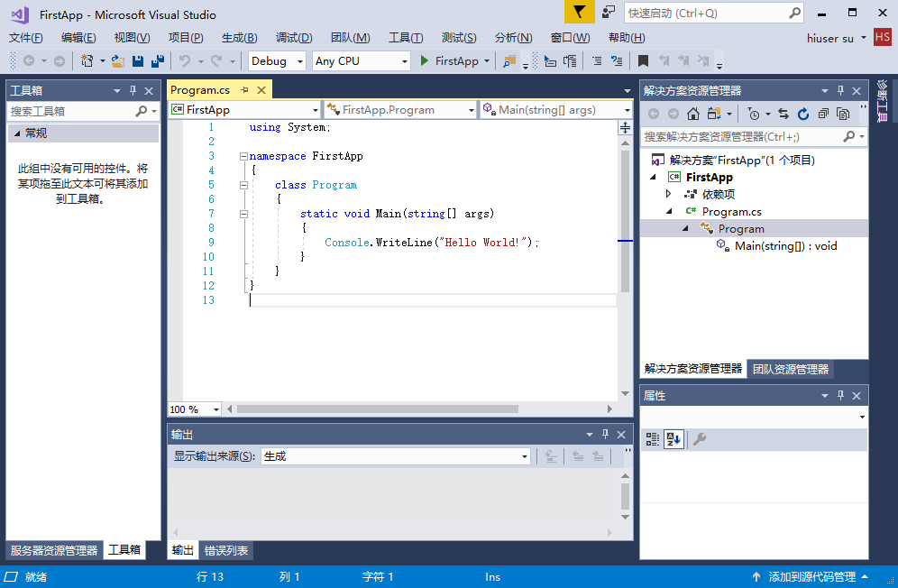Click the editor horizontal scrollbar
The height and width of the screenshot is (588, 898).
point(377,409)
